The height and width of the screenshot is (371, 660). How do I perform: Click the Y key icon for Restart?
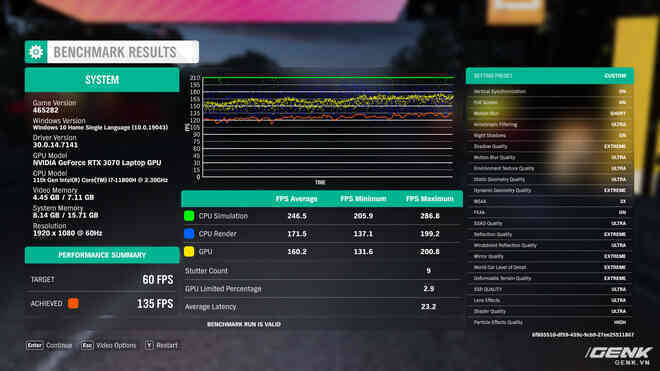coord(149,345)
